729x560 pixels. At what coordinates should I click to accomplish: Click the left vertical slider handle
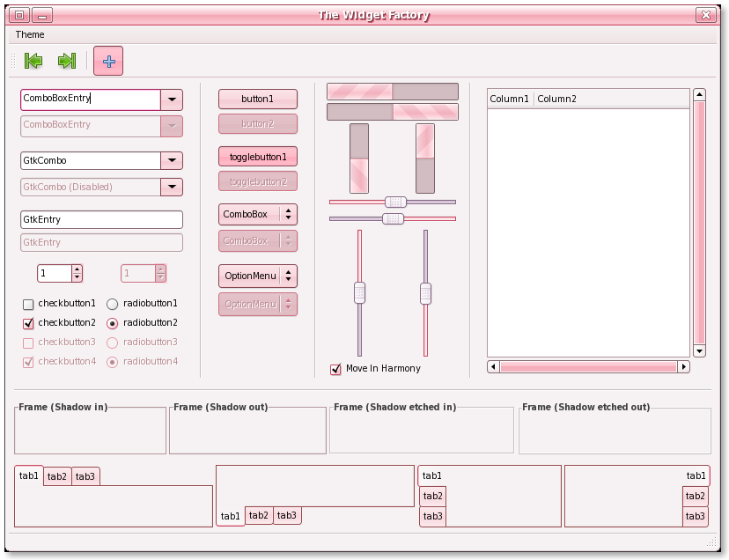coord(359,293)
